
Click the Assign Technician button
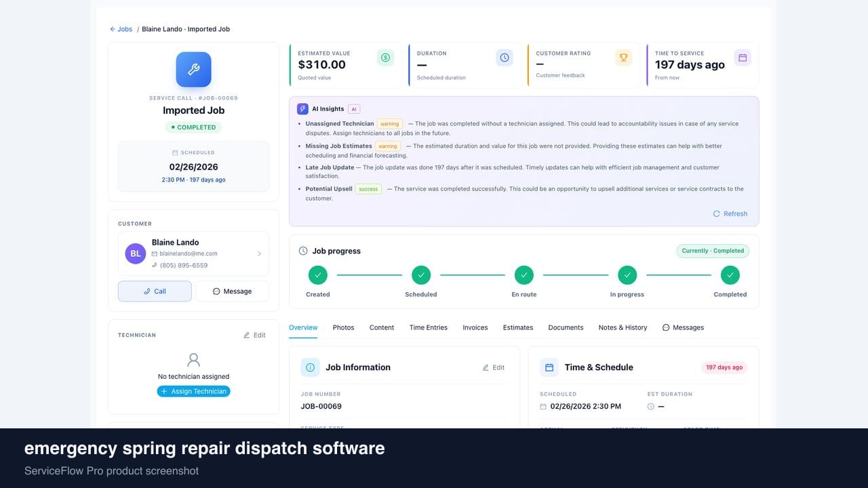coord(194,391)
